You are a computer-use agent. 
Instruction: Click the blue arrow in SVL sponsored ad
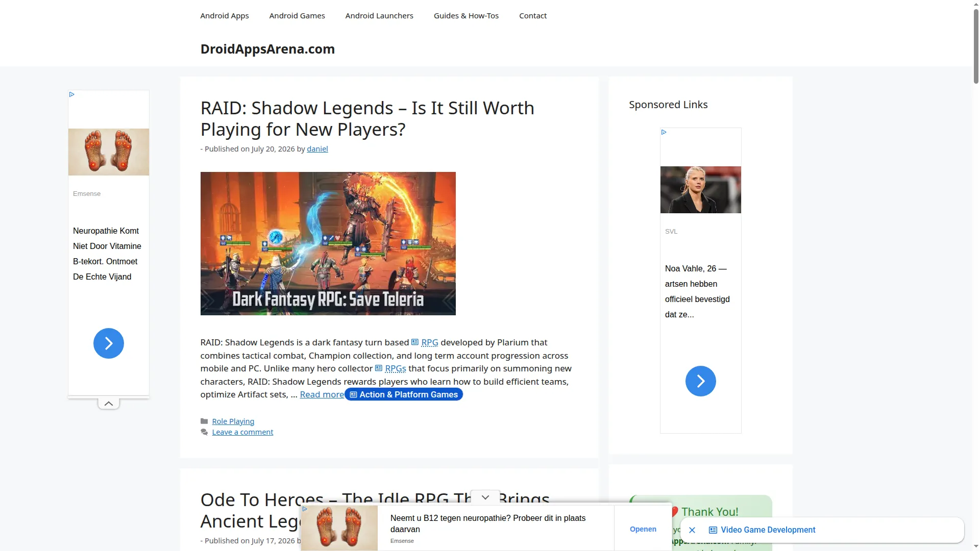(700, 381)
